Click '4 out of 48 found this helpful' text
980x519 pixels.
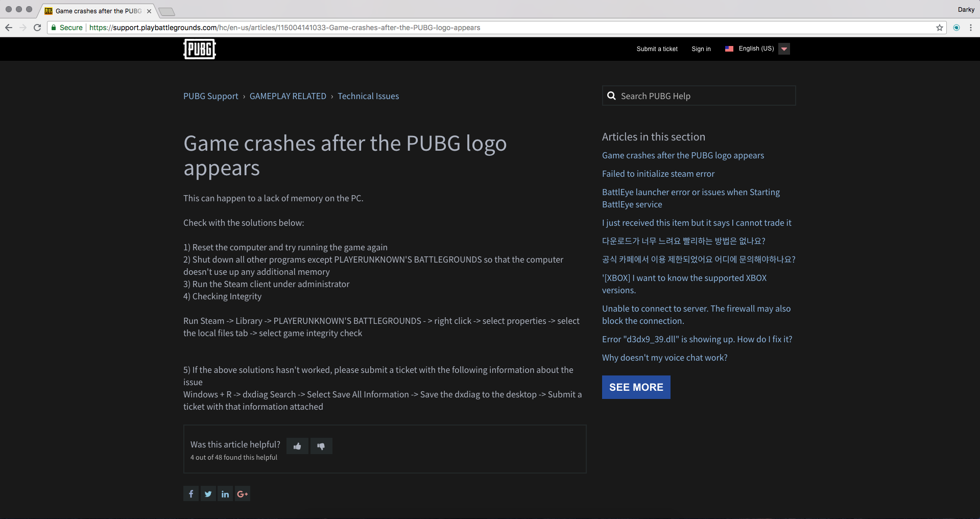click(234, 457)
